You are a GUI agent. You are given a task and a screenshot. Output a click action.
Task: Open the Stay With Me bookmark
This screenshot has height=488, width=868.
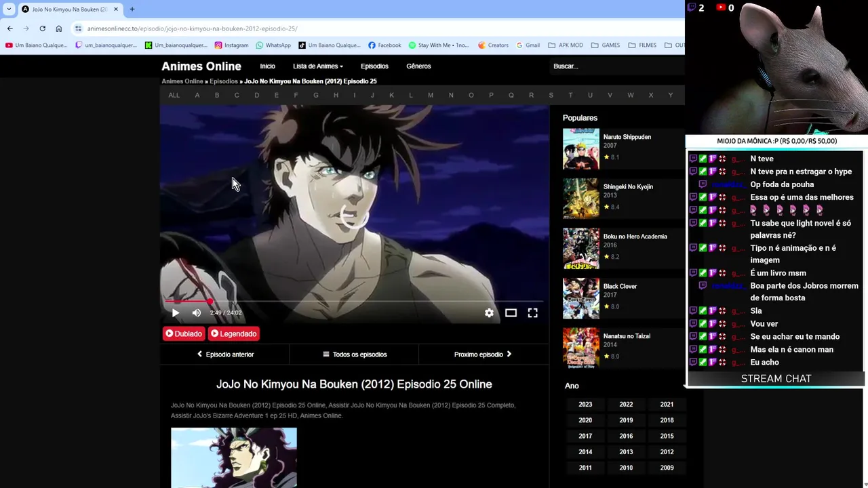point(439,45)
